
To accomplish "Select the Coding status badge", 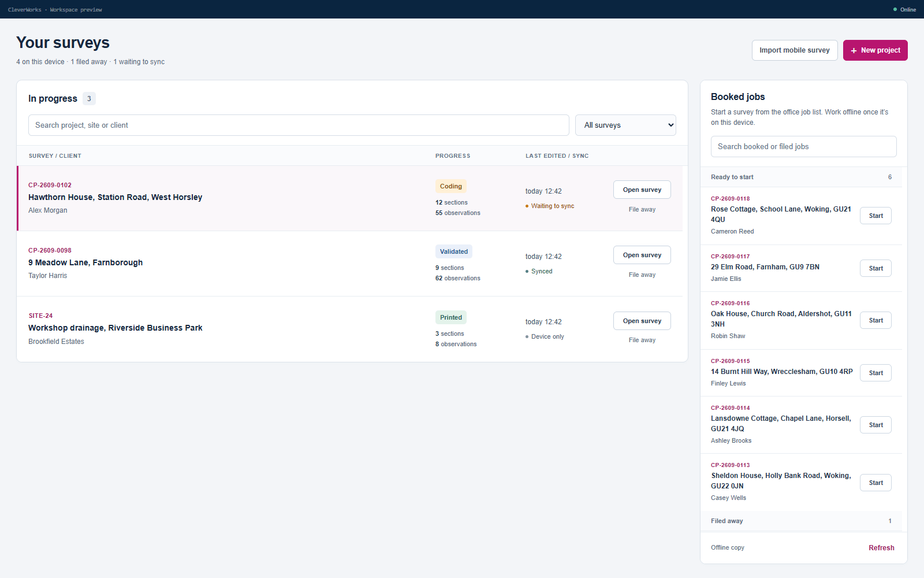I will (450, 186).
